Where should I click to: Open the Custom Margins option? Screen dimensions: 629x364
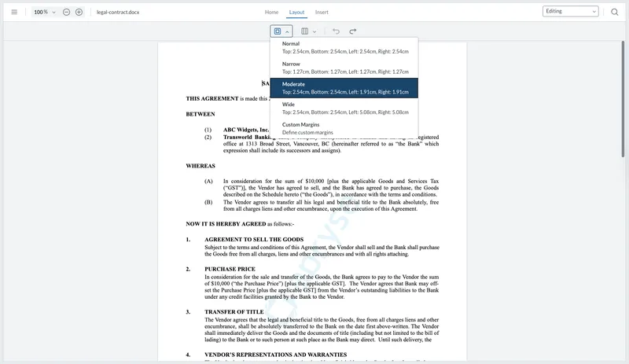(x=344, y=128)
